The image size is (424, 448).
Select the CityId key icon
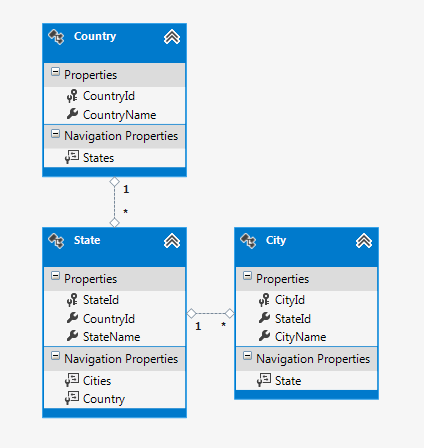point(264,300)
